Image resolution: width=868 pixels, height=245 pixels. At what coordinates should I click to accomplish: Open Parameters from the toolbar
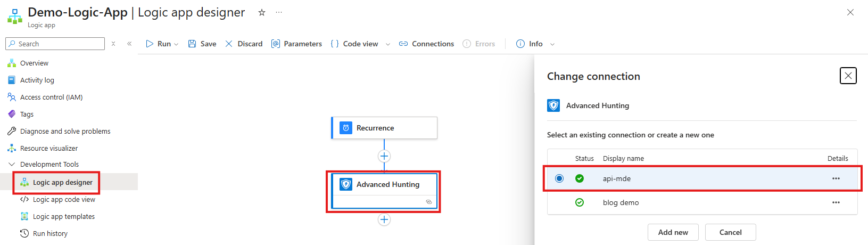pyautogui.click(x=296, y=44)
